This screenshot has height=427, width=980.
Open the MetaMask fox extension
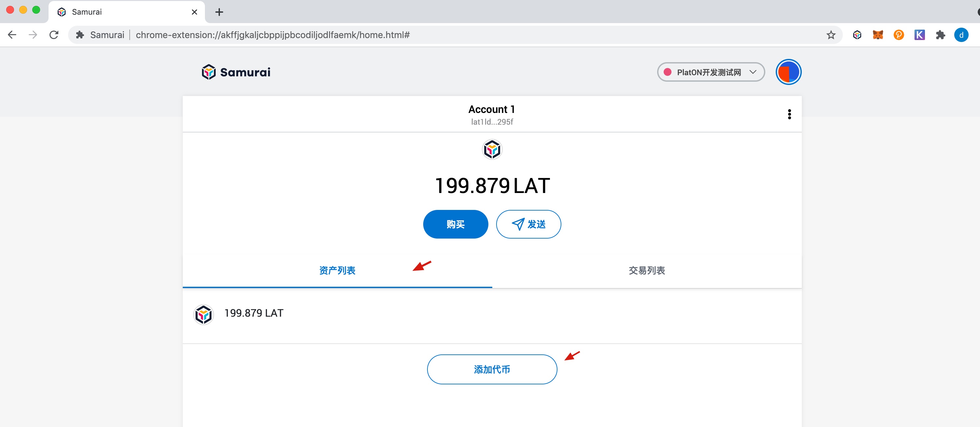tap(878, 35)
